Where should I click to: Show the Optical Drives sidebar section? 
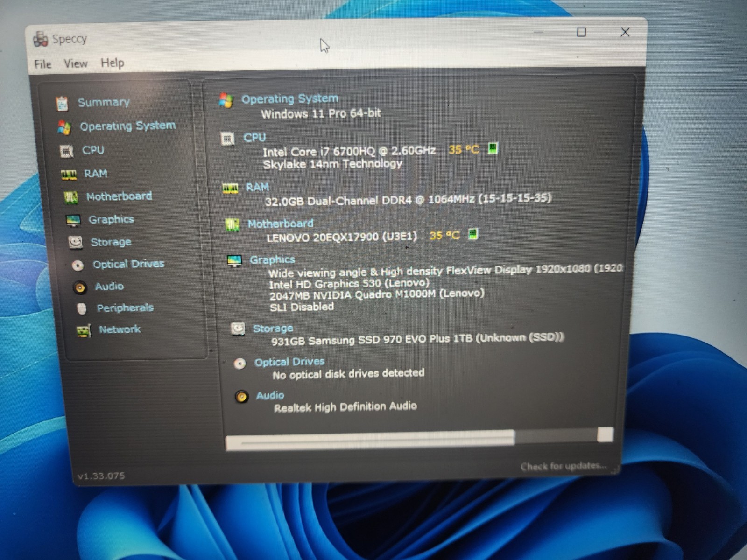pos(128,264)
